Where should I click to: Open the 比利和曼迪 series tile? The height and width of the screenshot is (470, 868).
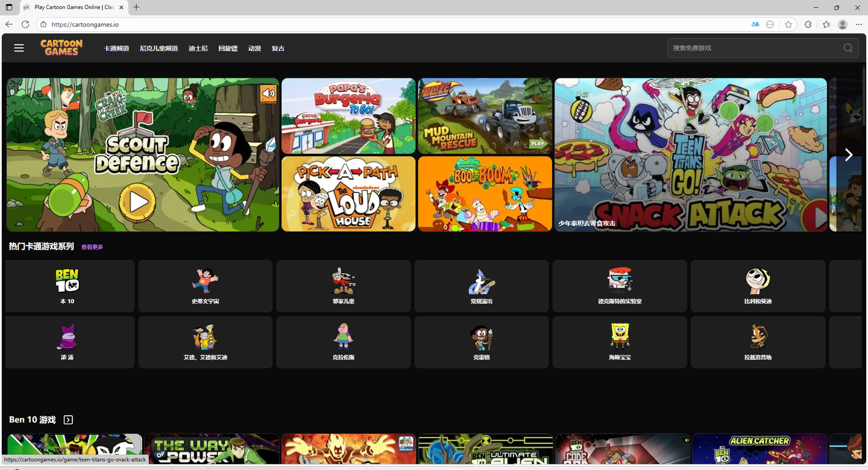758,286
